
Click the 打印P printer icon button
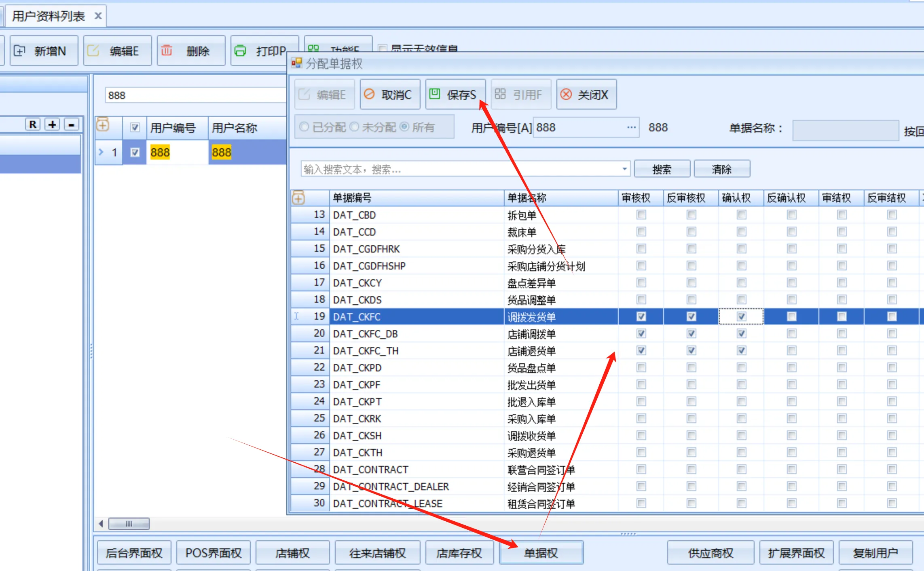[240, 51]
